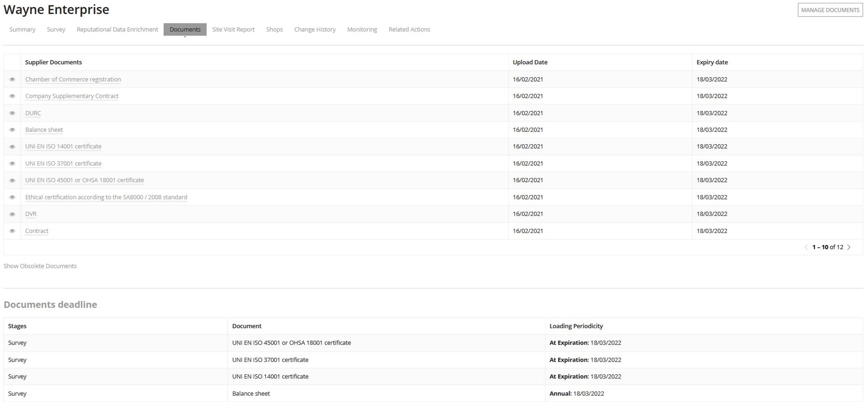This screenshot has height=402, width=868.
Task: Open UNI EN ISO 14001 certificate link
Action: pyautogui.click(x=63, y=146)
